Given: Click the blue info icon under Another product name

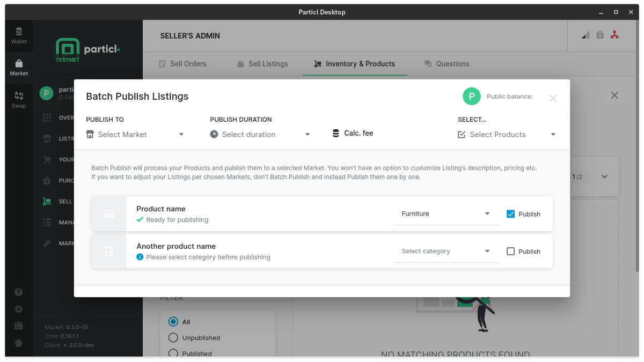Looking at the screenshot, I should point(140,257).
